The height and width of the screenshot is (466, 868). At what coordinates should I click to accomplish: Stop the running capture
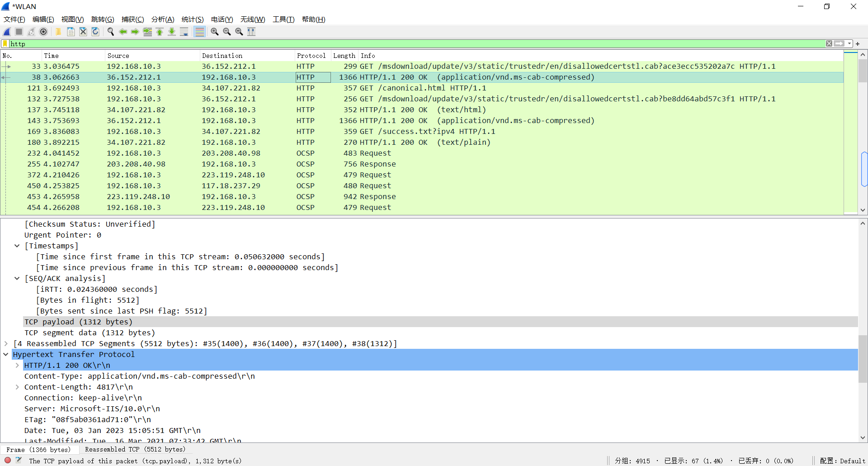coord(19,32)
